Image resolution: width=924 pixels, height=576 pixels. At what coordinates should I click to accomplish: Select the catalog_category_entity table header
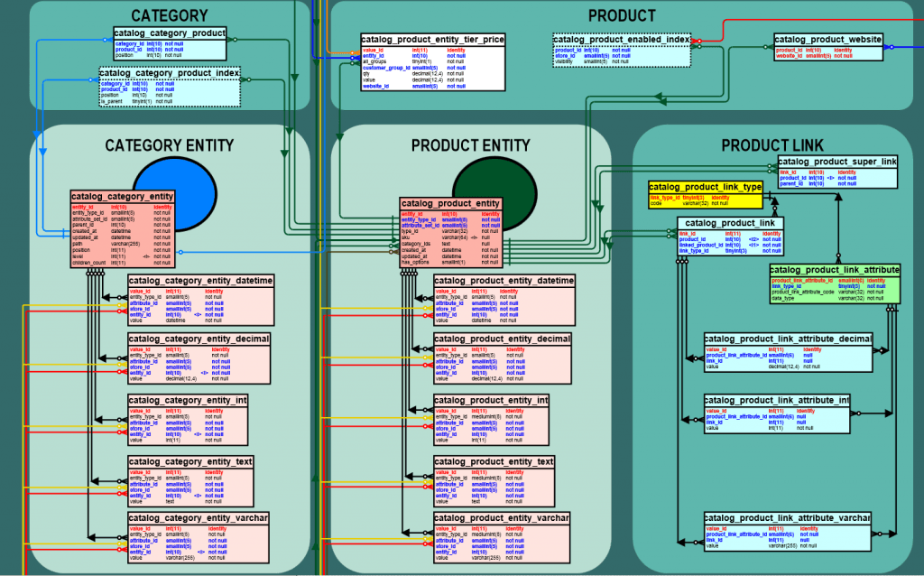123,196
